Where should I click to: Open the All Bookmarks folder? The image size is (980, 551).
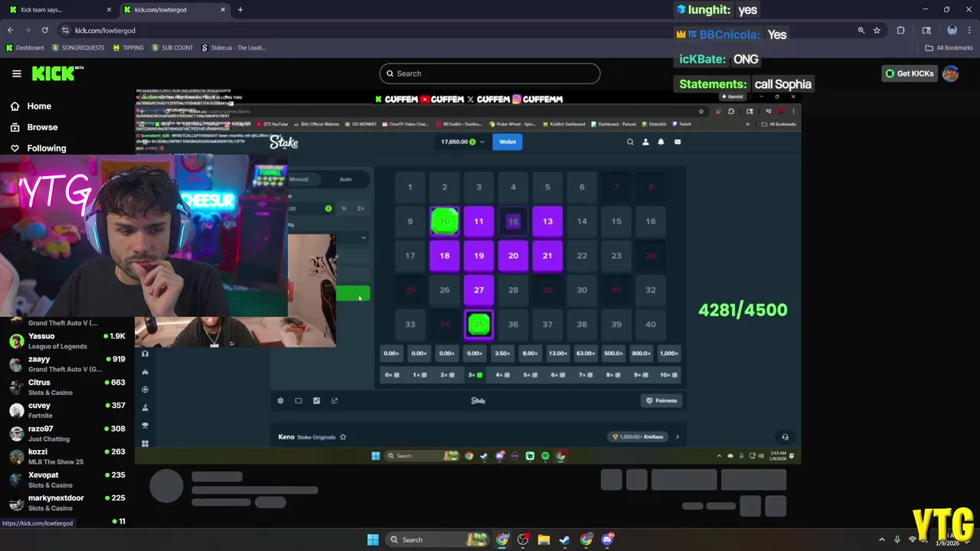pyautogui.click(x=949, y=47)
